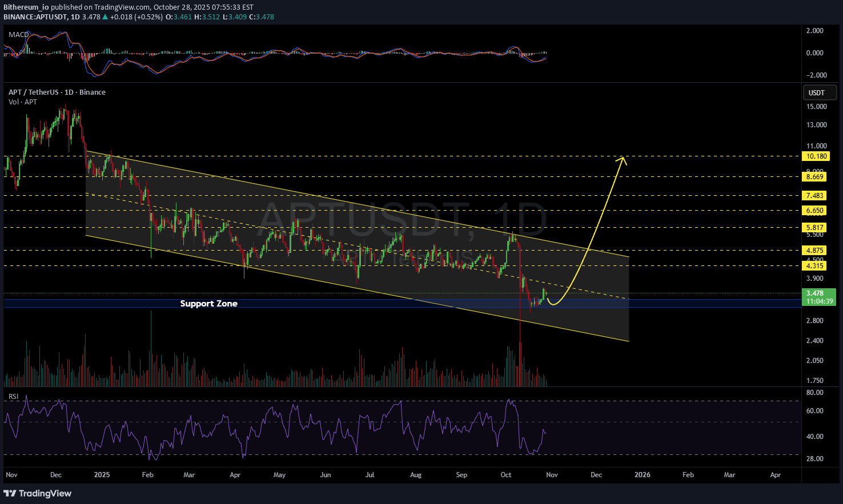Click the Bithereum_io publisher name in header
This screenshot has height=504, width=843.
point(26,7)
